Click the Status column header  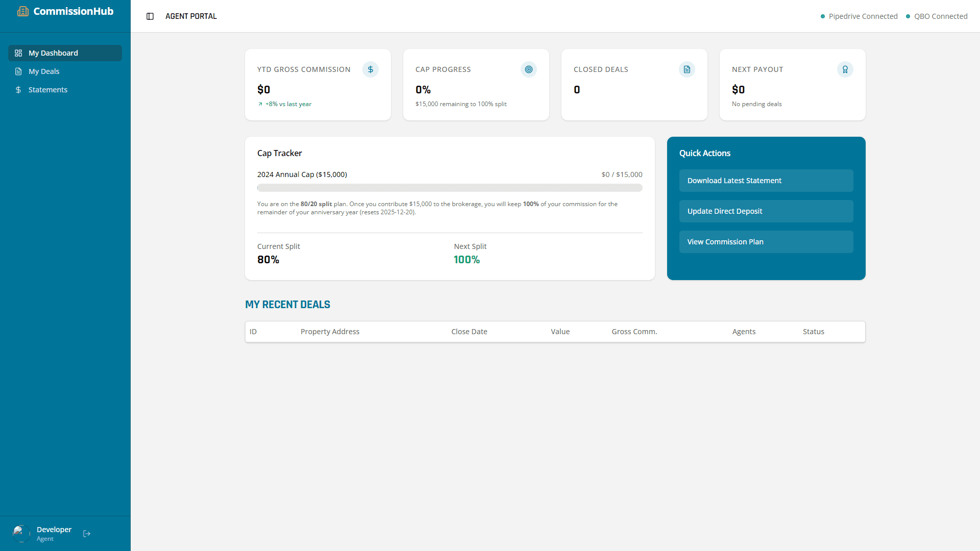(x=814, y=332)
